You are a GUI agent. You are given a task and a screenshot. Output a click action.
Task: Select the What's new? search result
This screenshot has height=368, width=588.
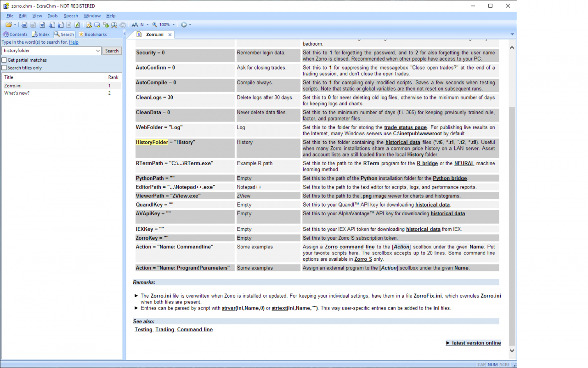click(17, 93)
